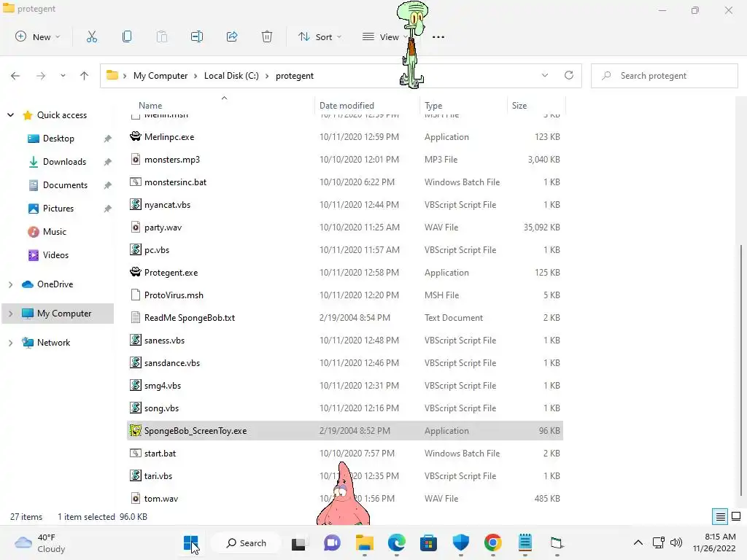Open Desktop in Quick access
Viewport: 747px width, 560px height.
point(58,139)
